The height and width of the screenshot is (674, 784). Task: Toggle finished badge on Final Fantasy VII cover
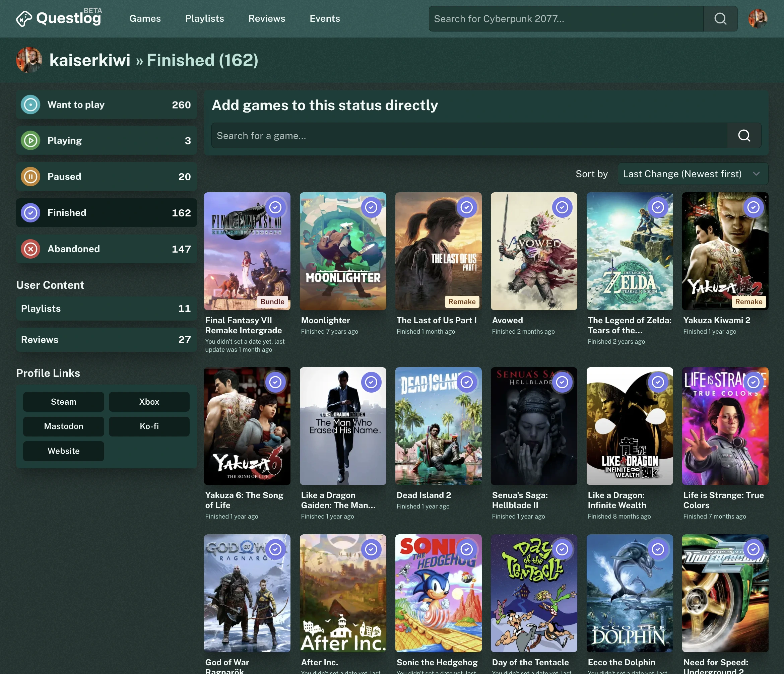pyautogui.click(x=275, y=207)
